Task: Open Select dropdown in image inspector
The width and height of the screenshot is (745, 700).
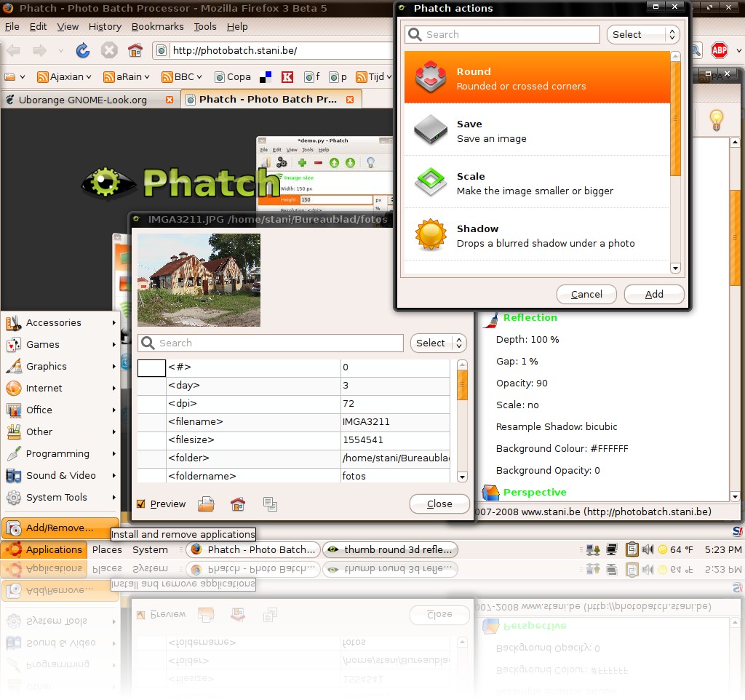Action: pyautogui.click(x=438, y=343)
